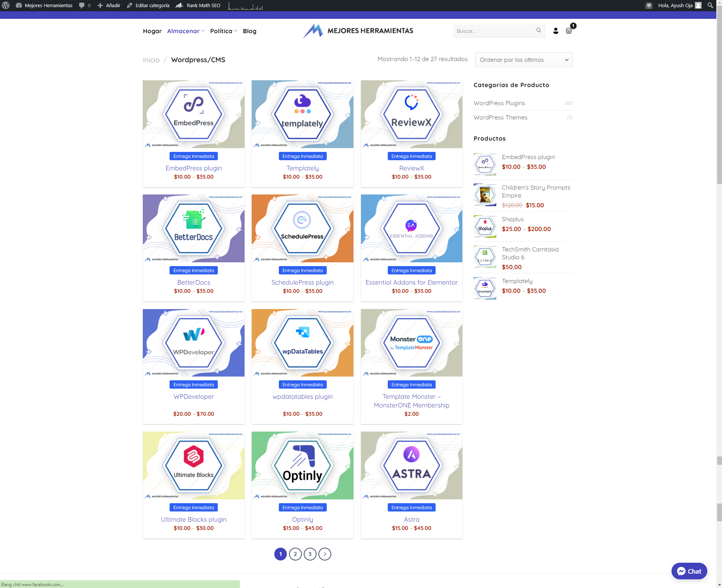The width and height of the screenshot is (722, 588).
Task: Open notifications icon in admin bar
Action: [649, 5]
